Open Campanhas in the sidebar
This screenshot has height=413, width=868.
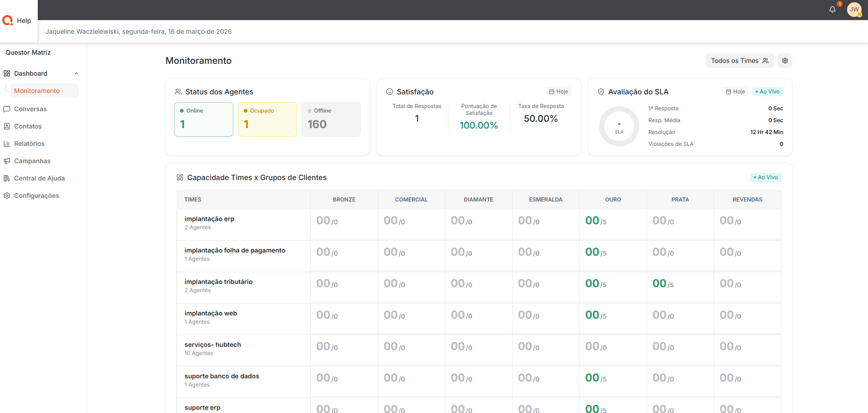tap(32, 161)
